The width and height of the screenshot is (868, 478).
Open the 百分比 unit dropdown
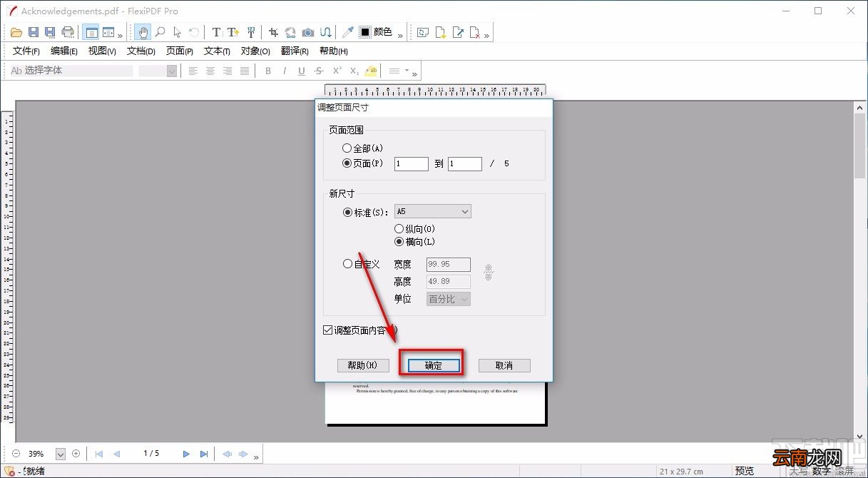[x=449, y=299]
